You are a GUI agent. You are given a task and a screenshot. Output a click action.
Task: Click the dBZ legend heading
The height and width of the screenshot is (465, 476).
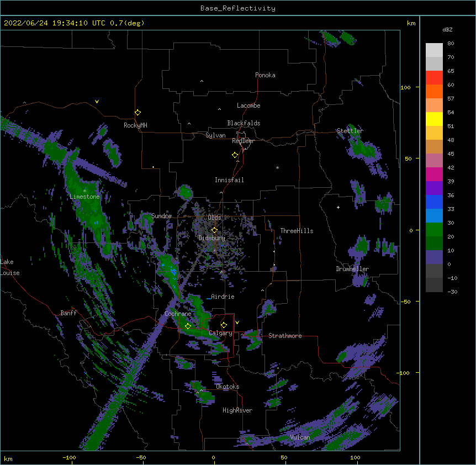point(447,29)
